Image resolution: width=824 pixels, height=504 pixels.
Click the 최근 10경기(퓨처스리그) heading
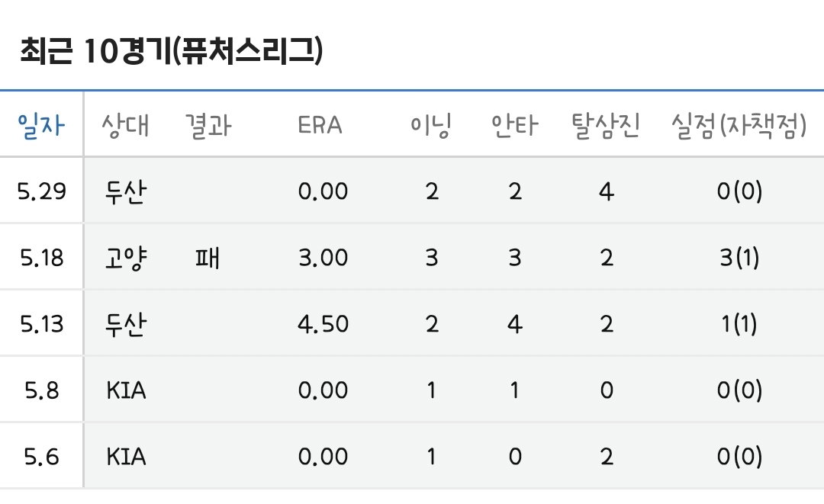172,51
